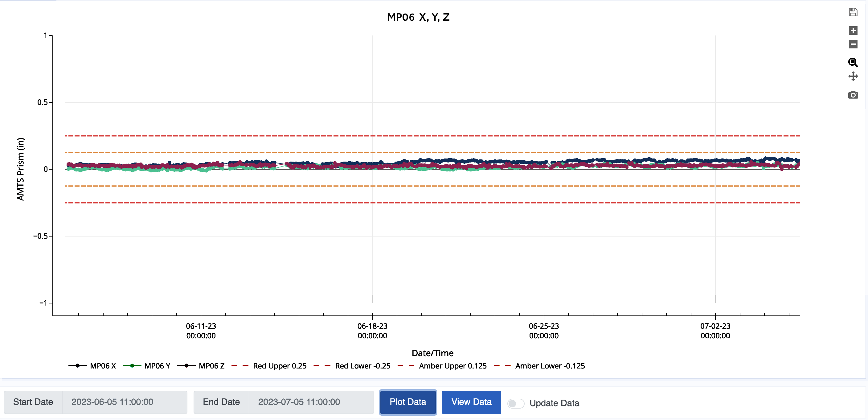Zoom in with the plus icon
Image resolution: width=868 pixels, height=420 pixels.
tap(853, 31)
